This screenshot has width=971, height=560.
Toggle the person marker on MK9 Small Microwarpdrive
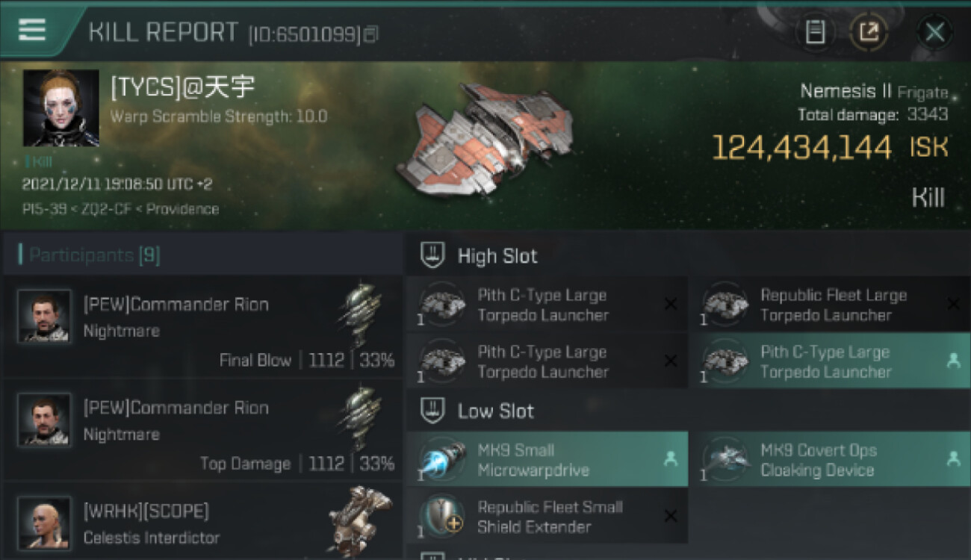(670, 460)
